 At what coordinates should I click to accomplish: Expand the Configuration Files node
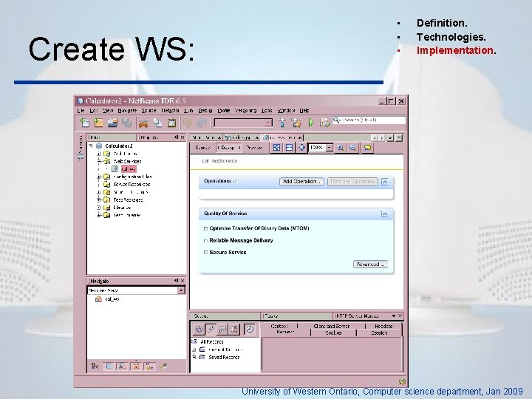pyautogui.click(x=99, y=177)
